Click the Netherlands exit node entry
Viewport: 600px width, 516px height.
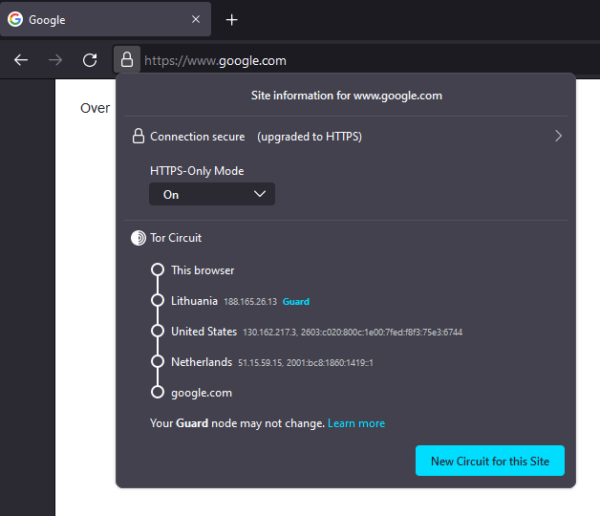pyautogui.click(x=201, y=362)
